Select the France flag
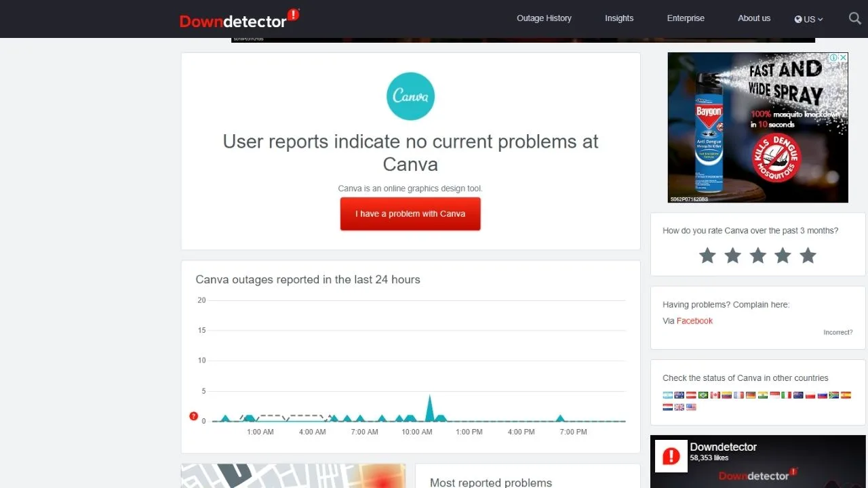 pyautogui.click(x=739, y=395)
